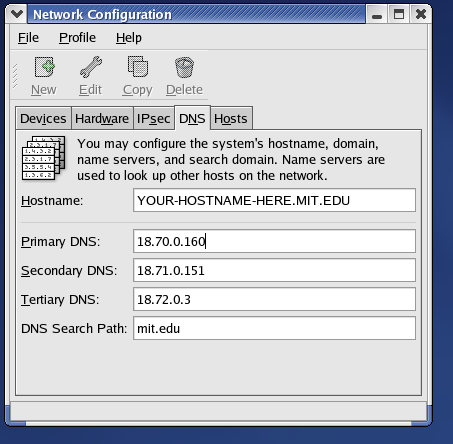This screenshot has height=444, width=453.
Task: Switch to the Hosts tab
Action: (x=231, y=118)
